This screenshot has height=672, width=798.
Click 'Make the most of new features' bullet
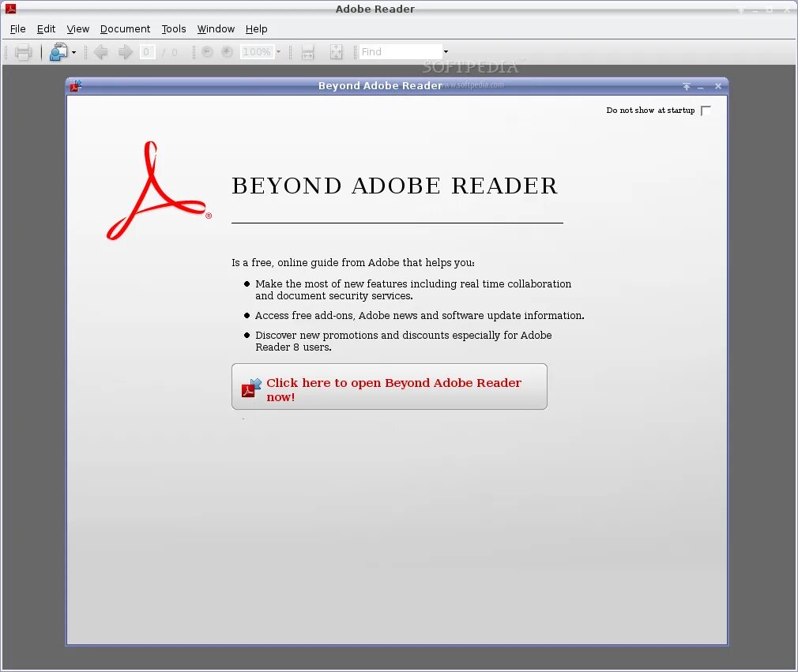coord(413,290)
